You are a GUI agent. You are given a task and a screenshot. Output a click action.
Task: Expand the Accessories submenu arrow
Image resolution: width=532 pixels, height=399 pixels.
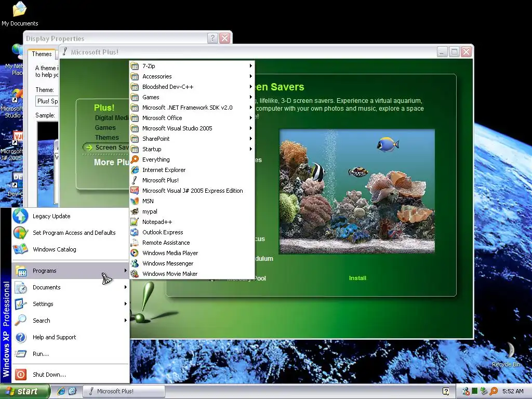(x=251, y=76)
